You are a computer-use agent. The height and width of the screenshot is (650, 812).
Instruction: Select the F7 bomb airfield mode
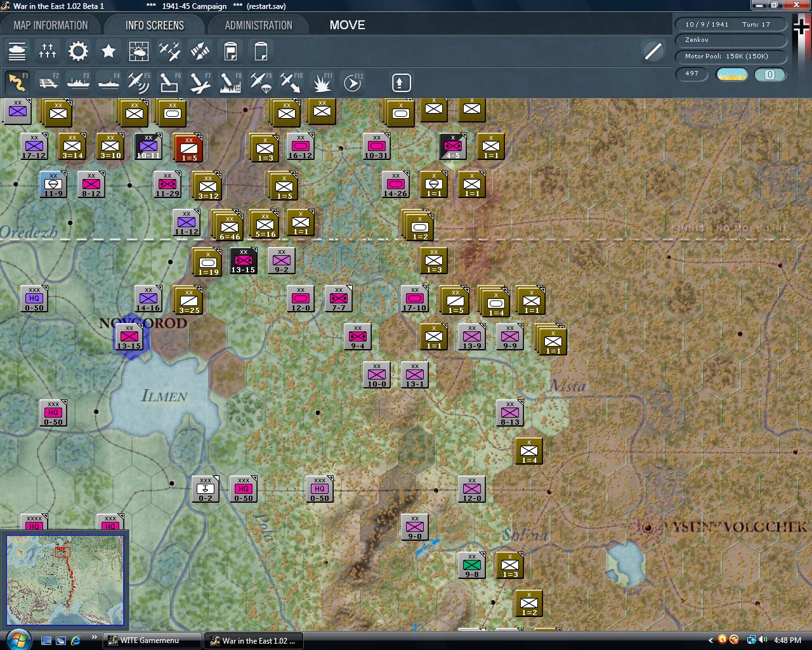[x=200, y=83]
